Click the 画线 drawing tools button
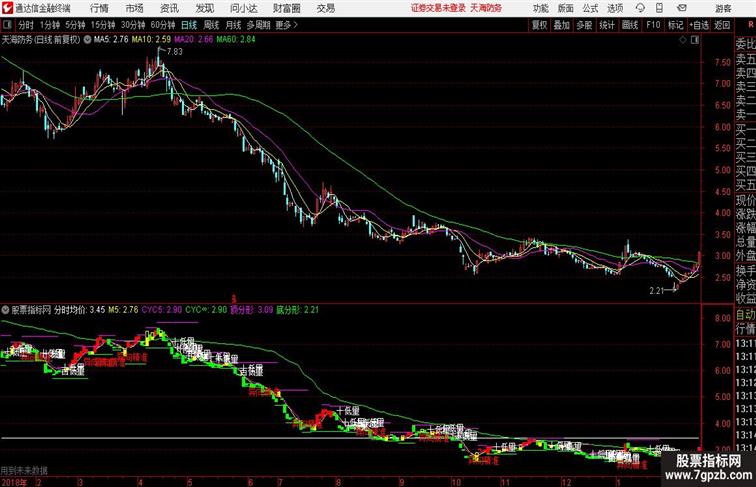Screen dimensions: 756x487 pyautogui.click(x=630, y=25)
